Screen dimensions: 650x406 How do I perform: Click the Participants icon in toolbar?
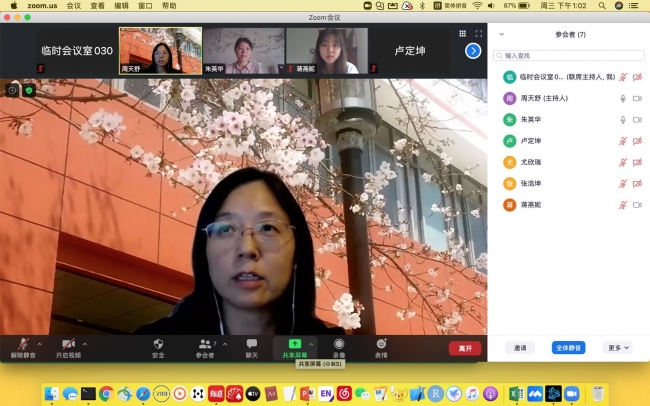coord(204,344)
